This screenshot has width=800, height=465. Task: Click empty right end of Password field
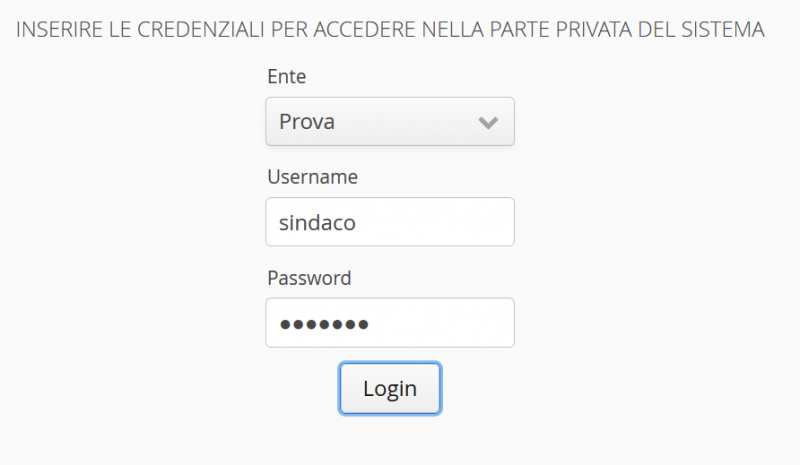click(480, 322)
